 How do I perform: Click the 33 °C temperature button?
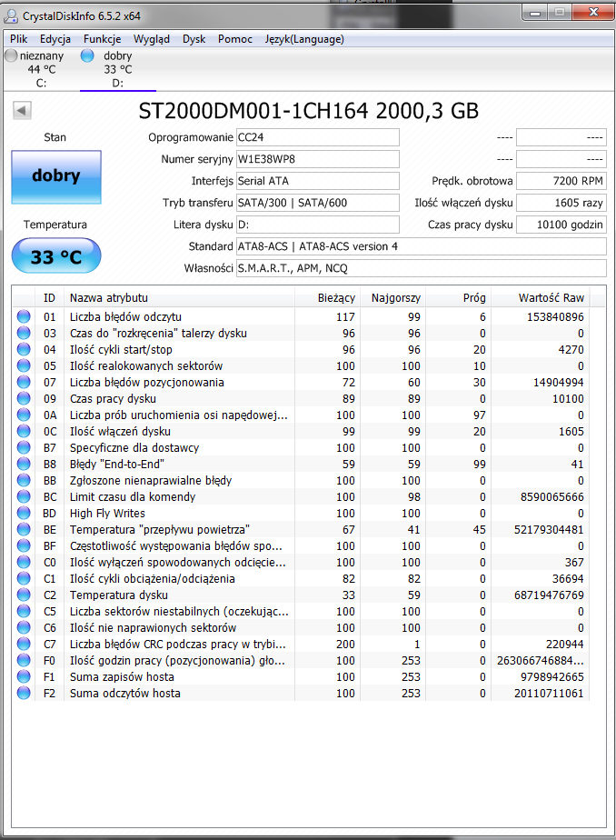click(x=56, y=255)
